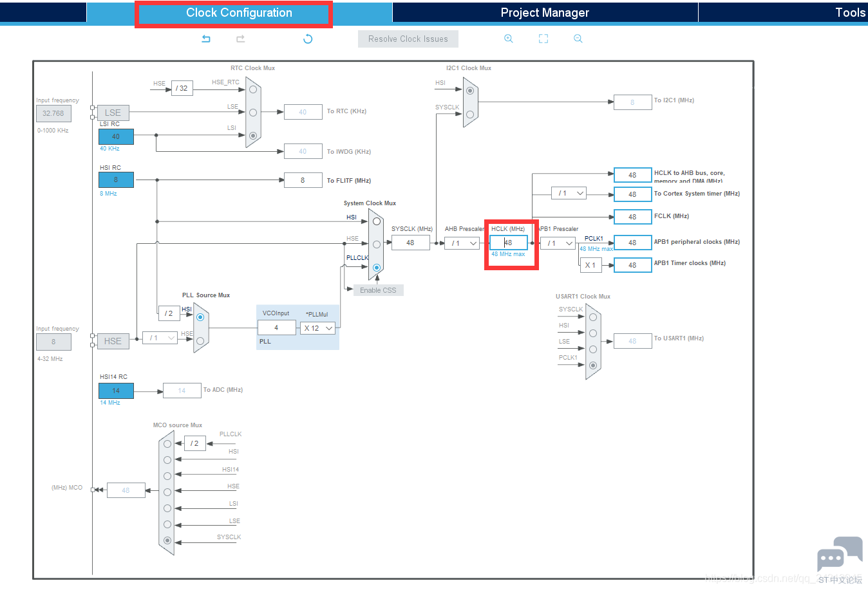Open the APB1 Prescaler dropdown

(x=558, y=243)
